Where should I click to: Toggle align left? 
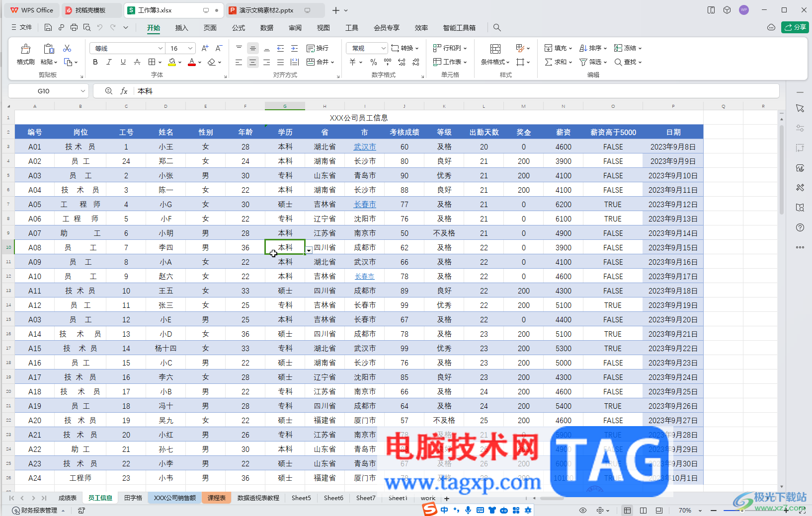click(239, 62)
